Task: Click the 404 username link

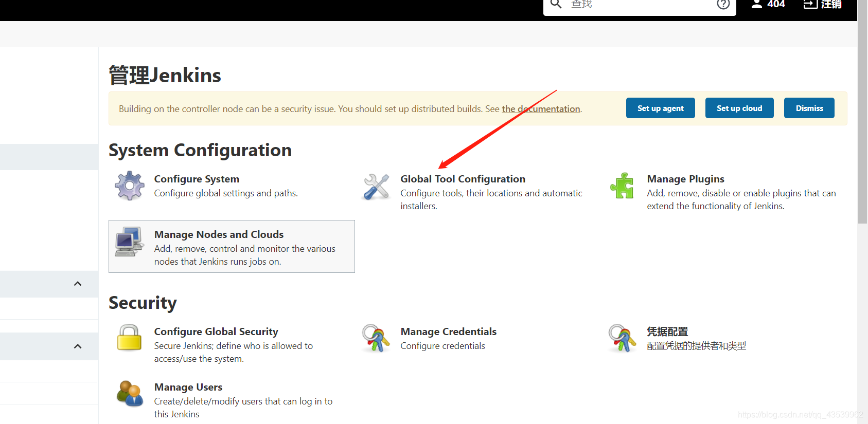Action: click(776, 4)
